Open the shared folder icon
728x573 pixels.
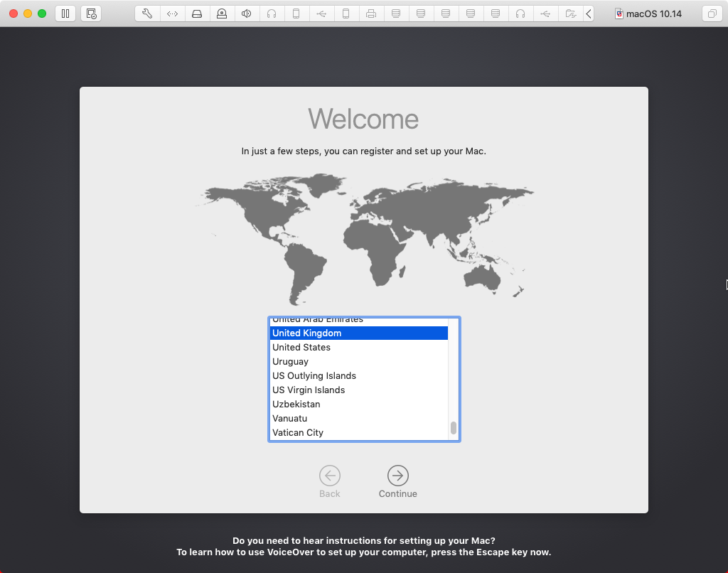coord(570,14)
